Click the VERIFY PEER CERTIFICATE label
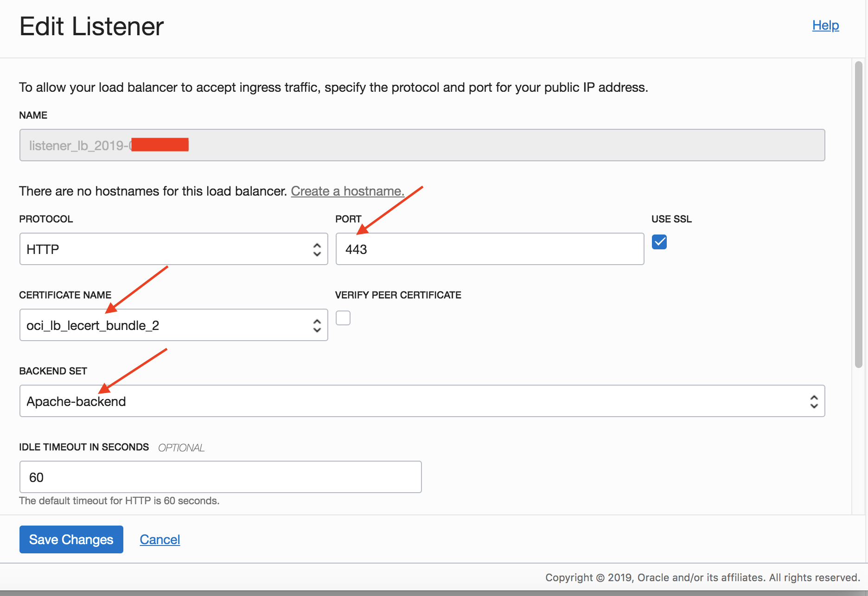 pos(398,295)
